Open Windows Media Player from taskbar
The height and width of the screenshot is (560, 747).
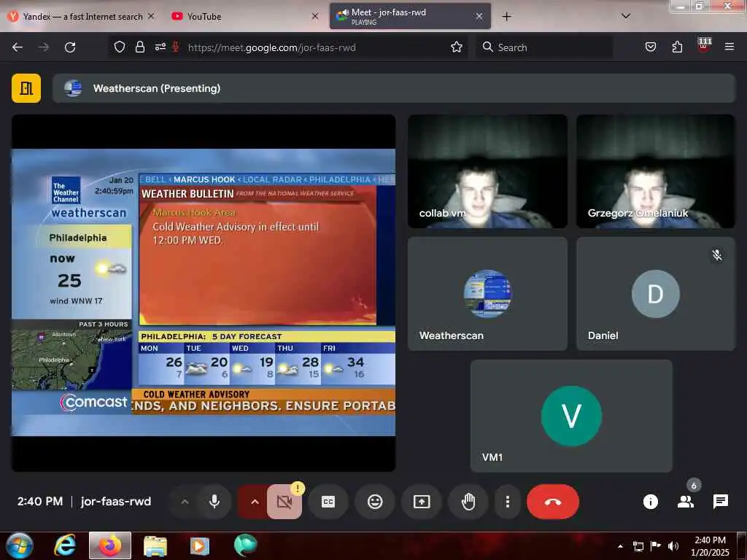200,545
